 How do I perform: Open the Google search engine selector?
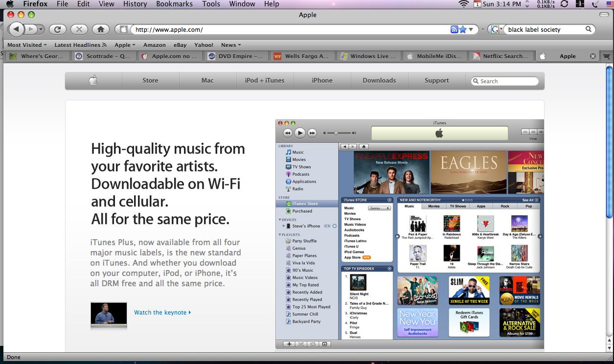pos(497,29)
